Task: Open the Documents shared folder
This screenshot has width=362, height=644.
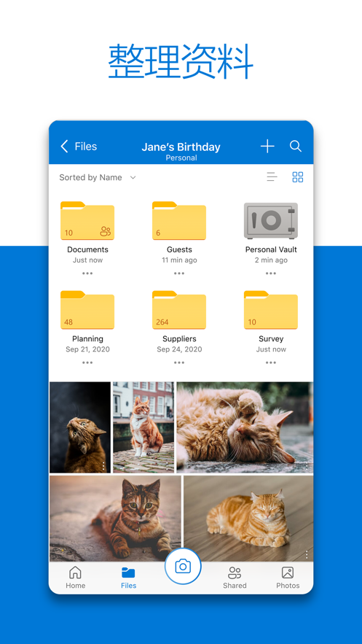Action: coord(87,220)
